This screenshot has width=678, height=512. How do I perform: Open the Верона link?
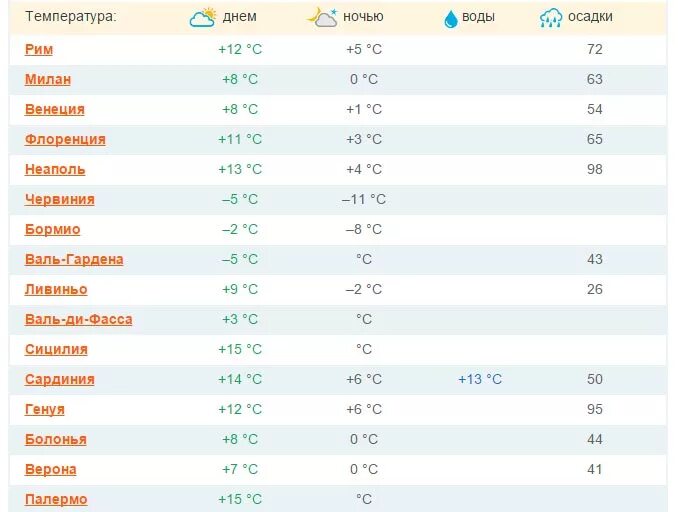(51, 469)
